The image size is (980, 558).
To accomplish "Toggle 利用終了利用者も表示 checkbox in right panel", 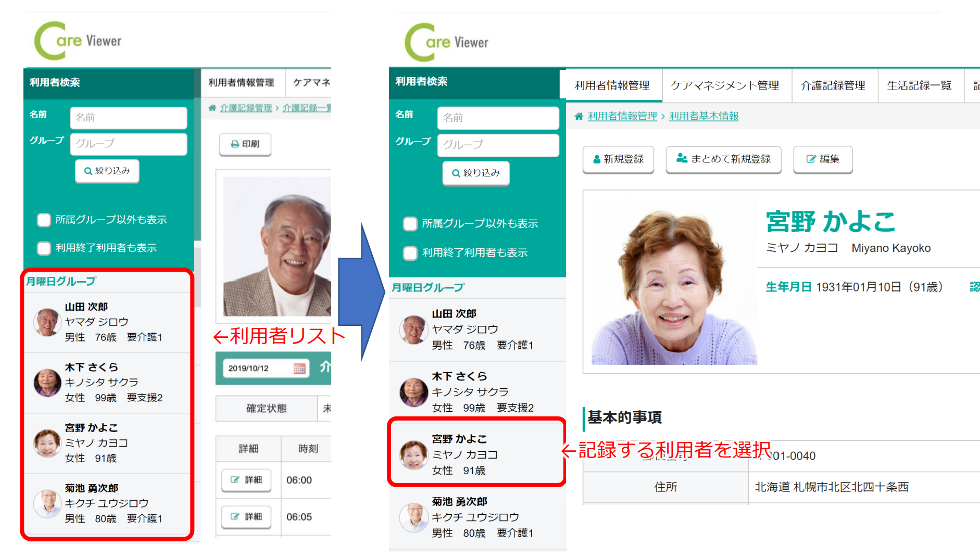I will [x=410, y=253].
